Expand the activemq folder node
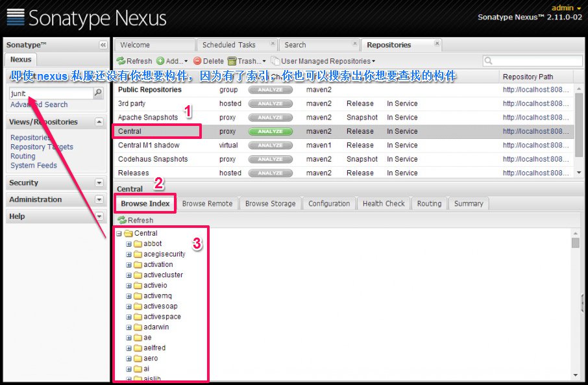The image size is (588, 385). coord(129,296)
